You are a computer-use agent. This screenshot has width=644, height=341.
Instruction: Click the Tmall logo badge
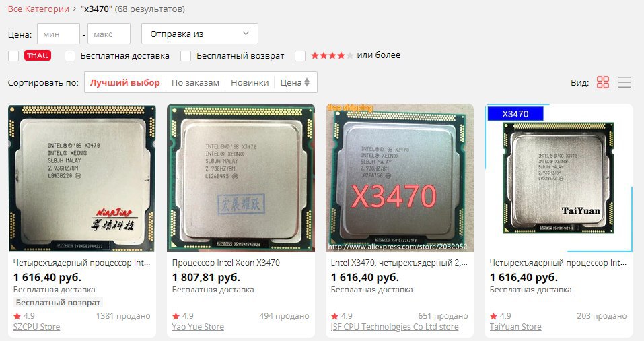click(x=38, y=55)
